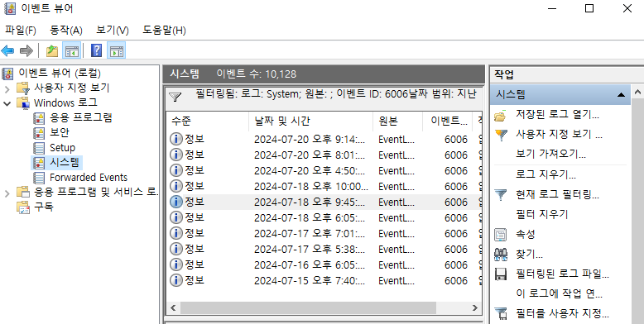Select the event dated 2024-07-17 오후 5:38

coord(324,250)
